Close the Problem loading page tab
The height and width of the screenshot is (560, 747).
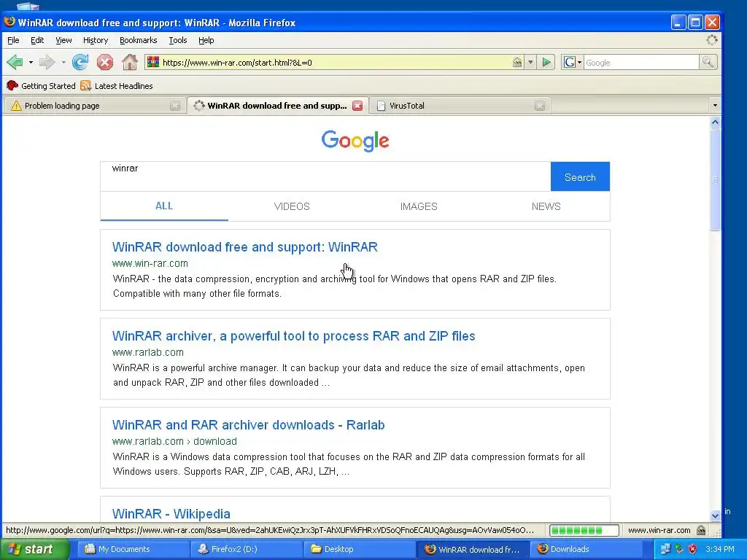(175, 106)
